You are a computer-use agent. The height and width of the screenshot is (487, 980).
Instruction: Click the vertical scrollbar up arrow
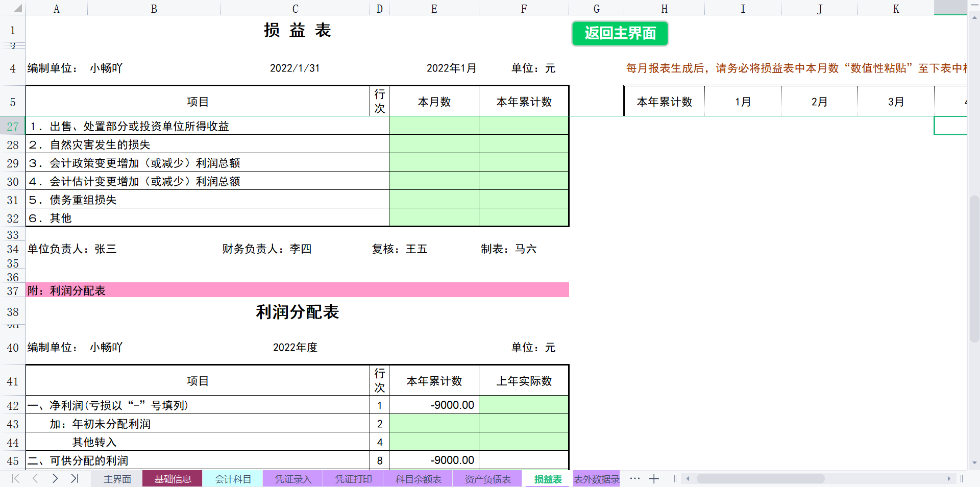click(974, 18)
